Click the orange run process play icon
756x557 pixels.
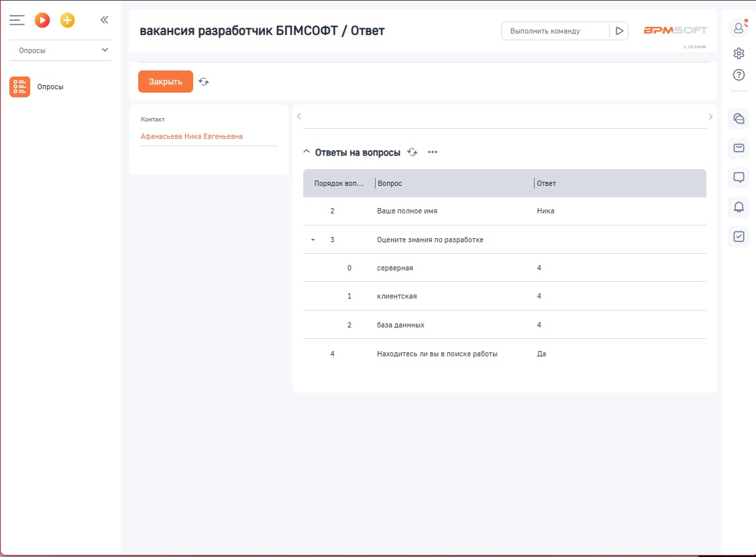(x=42, y=20)
